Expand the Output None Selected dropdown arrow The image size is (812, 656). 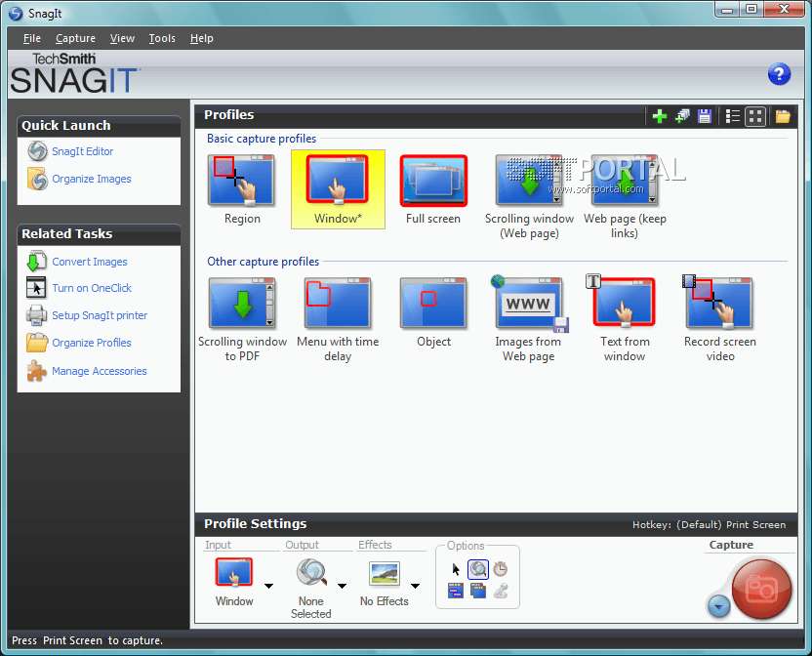(x=342, y=586)
